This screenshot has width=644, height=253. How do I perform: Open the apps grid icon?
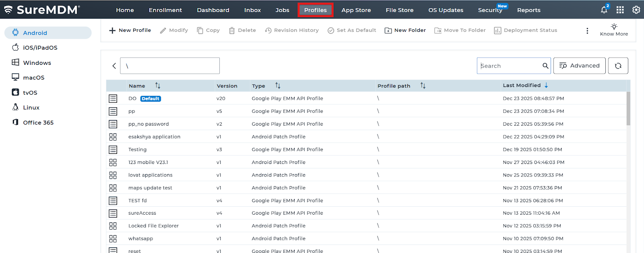pos(620,10)
